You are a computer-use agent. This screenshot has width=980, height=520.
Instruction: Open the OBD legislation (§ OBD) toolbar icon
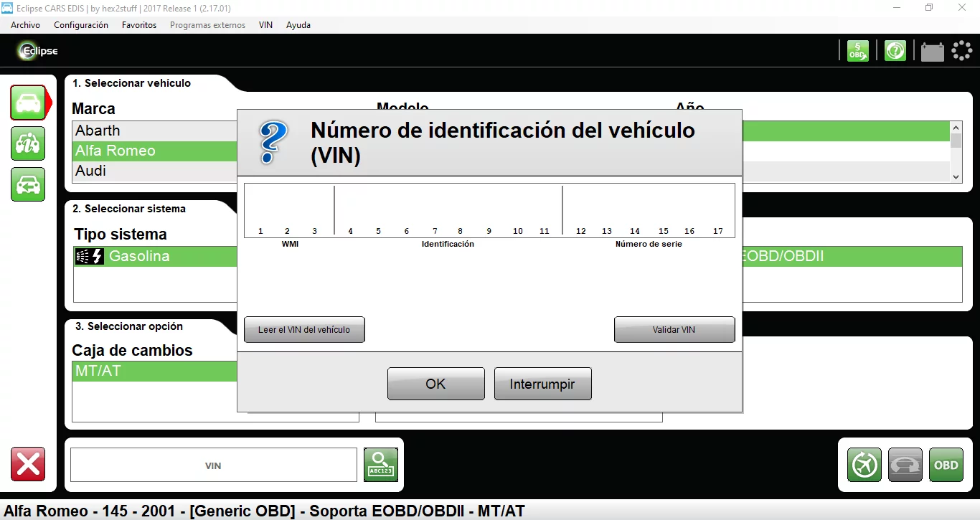click(x=857, y=50)
